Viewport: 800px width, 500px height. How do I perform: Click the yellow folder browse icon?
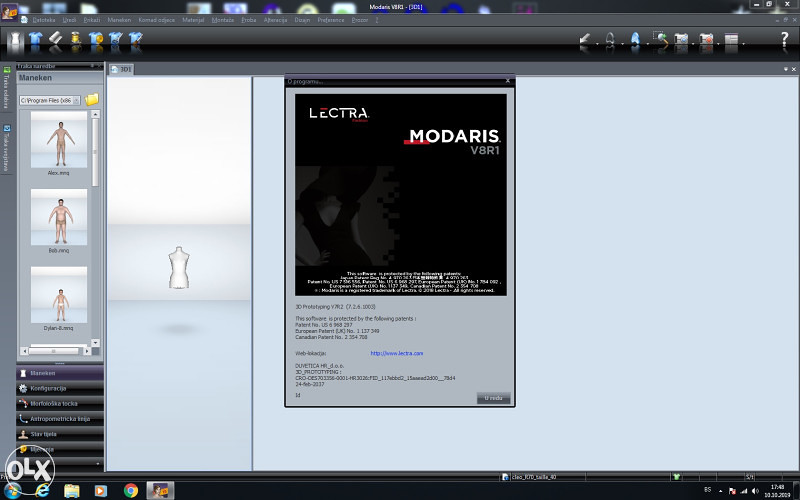click(x=92, y=99)
